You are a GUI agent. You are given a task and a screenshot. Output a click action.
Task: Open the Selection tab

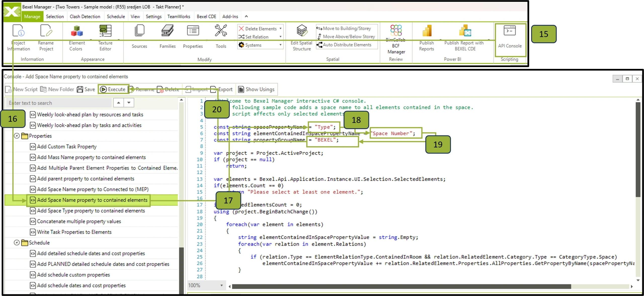[x=55, y=16]
